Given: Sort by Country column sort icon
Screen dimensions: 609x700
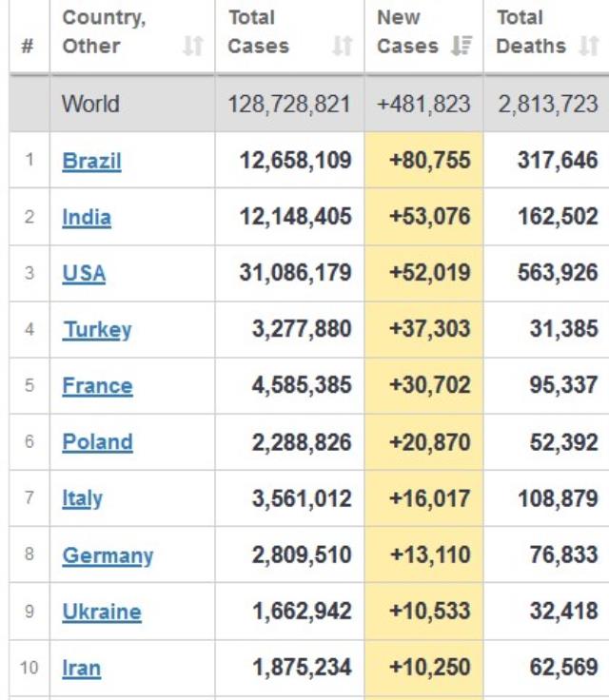Looking at the screenshot, I should (x=193, y=46).
